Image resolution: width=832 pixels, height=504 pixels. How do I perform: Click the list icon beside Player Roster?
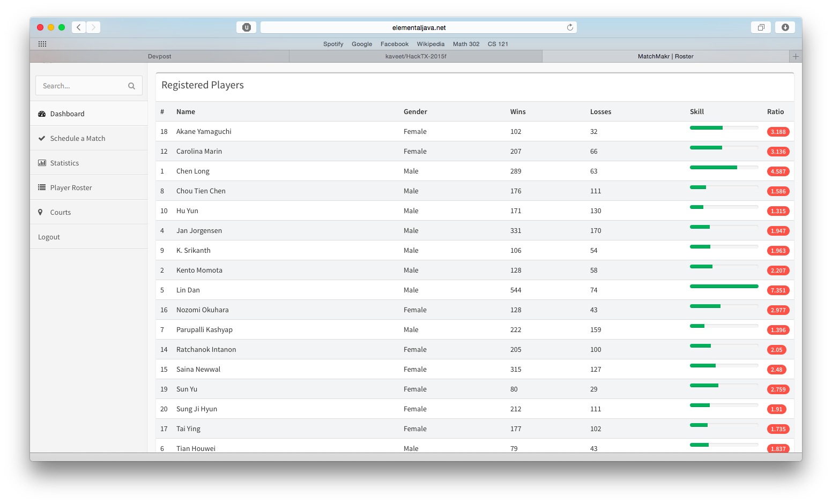tap(42, 187)
